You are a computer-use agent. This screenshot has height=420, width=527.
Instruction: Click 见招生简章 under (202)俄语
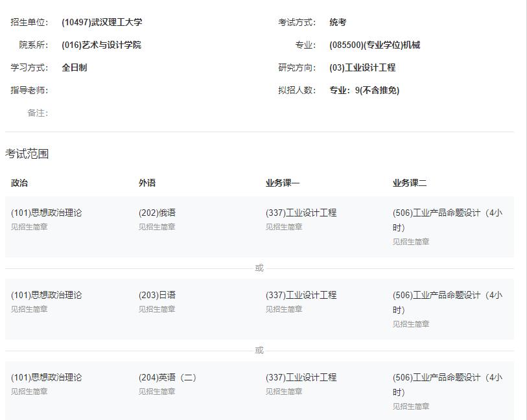157,227
